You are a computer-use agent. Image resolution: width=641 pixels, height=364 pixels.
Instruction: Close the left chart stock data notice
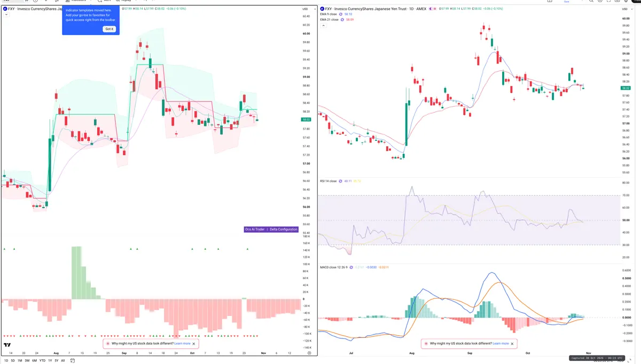click(x=194, y=344)
